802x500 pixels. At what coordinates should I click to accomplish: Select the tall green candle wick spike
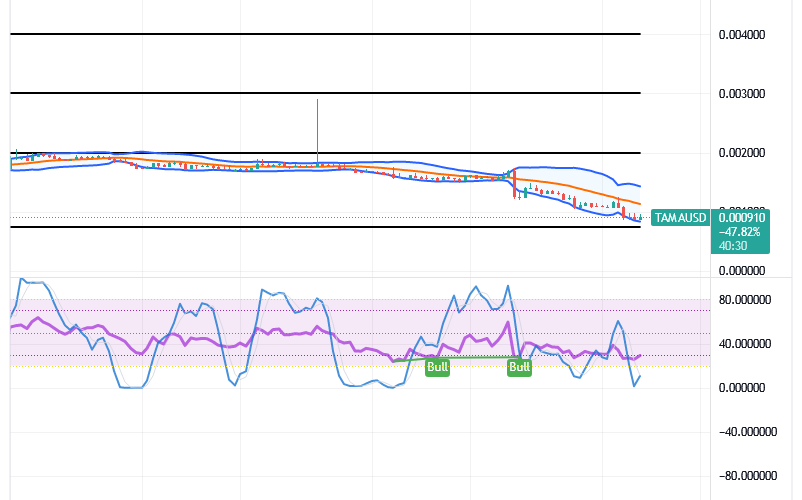click(x=317, y=132)
